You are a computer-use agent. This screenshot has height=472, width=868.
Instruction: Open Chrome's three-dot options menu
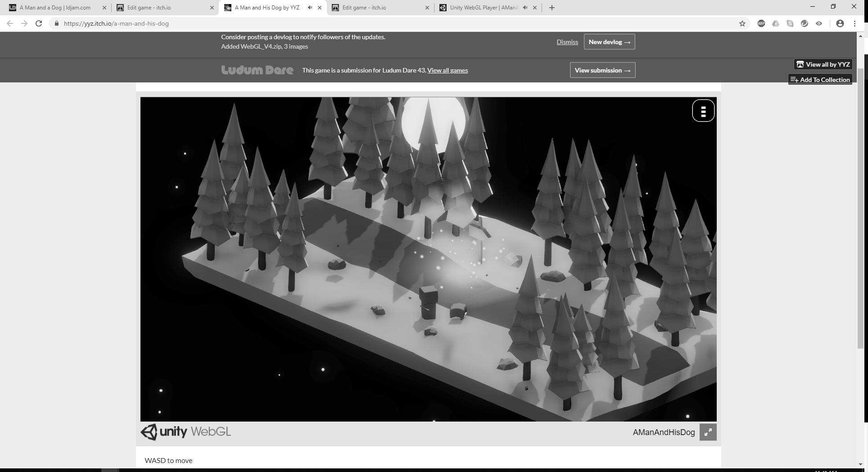pyautogui.click(x=854, y=23)
